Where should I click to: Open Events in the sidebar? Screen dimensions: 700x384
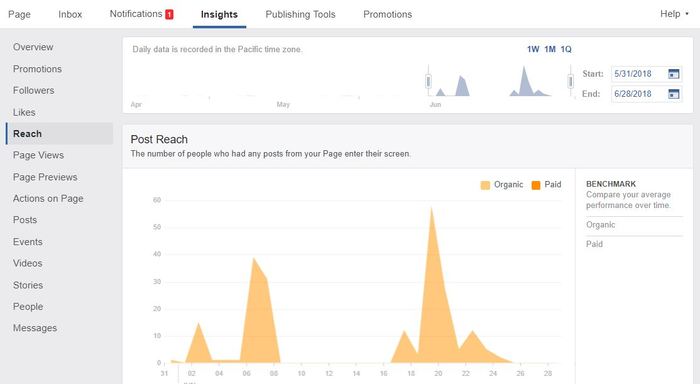[28, 242]
